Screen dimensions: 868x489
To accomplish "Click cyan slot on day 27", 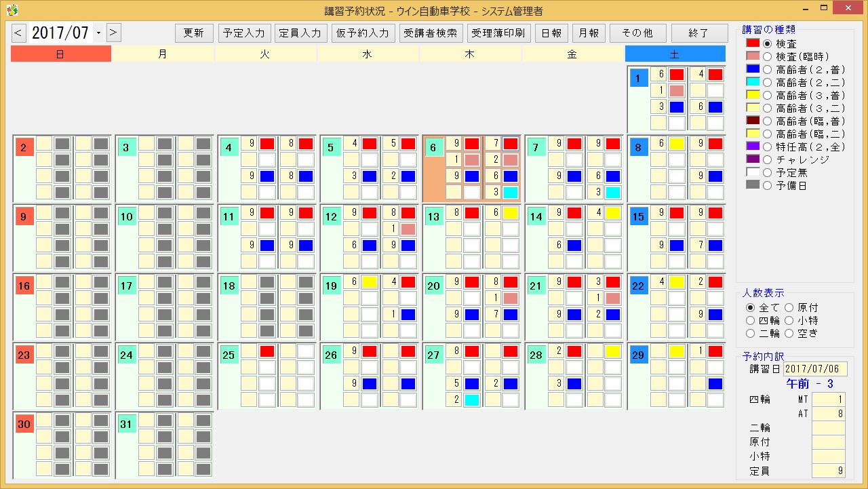I will (x=472, y=399).
